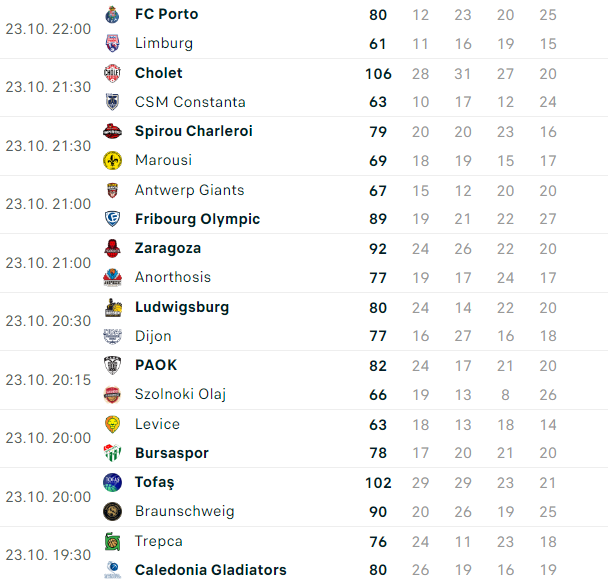
Task: Click the Bursaspor green striped logo
Action: click(x=112, y=453)
